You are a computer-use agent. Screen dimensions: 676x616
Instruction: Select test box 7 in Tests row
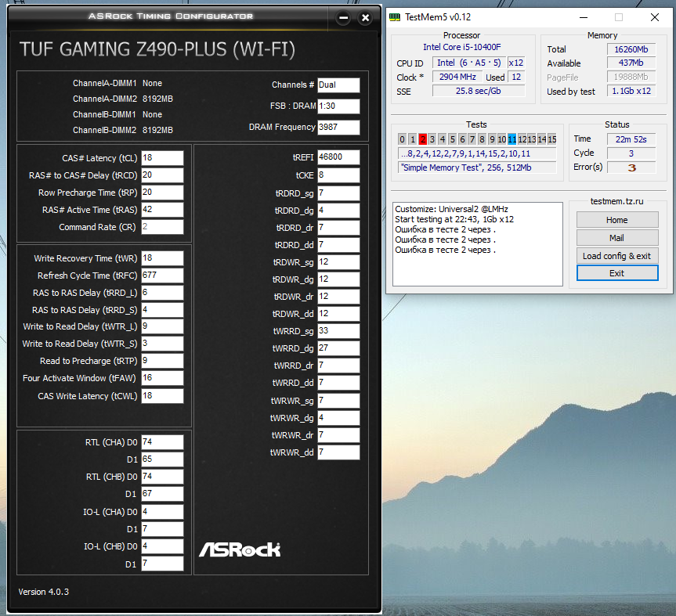coord(472,139)
